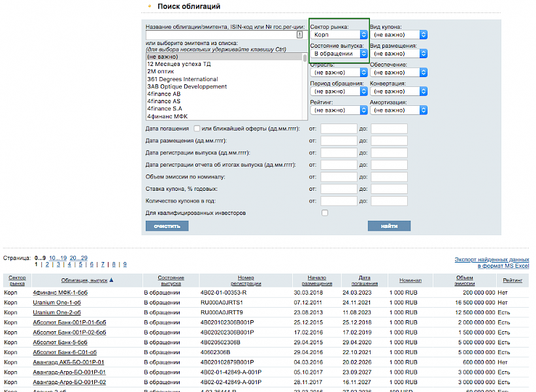The image size is (536, 392).
Task: Expand the Конвертация dropdown
Action: [399, 91]
